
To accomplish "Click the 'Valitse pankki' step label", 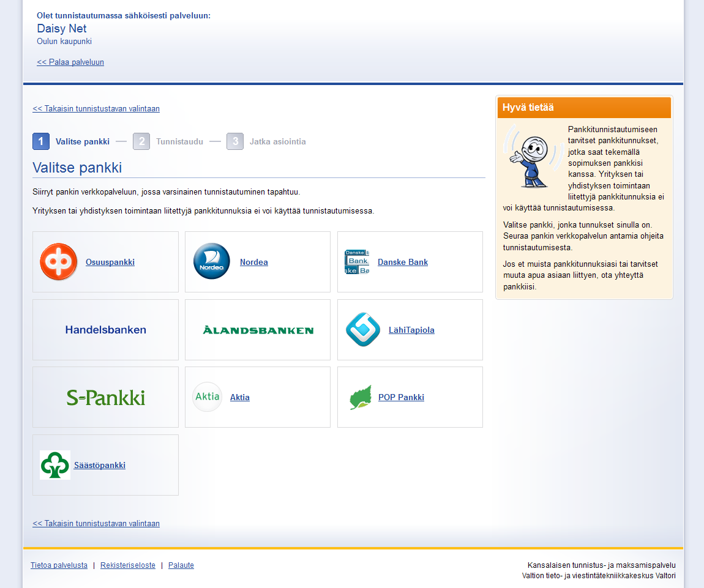I will pyautogui.click(x=83, y=141).
